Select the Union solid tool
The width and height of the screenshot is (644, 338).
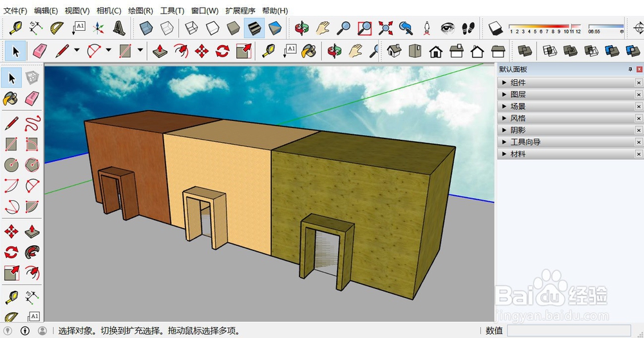click(x=570, y=51)
